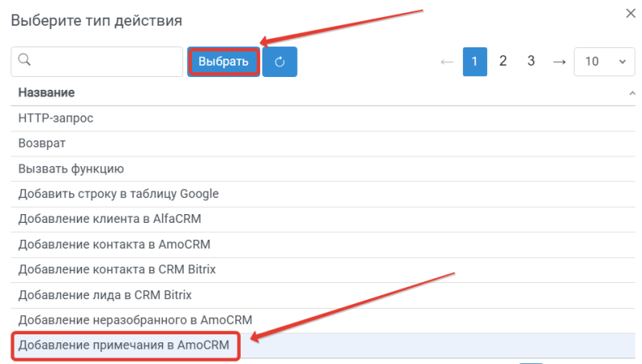Switch to page 3
Image resolution: width=642 pixels, height=364 pixels.
click(530, 62)
